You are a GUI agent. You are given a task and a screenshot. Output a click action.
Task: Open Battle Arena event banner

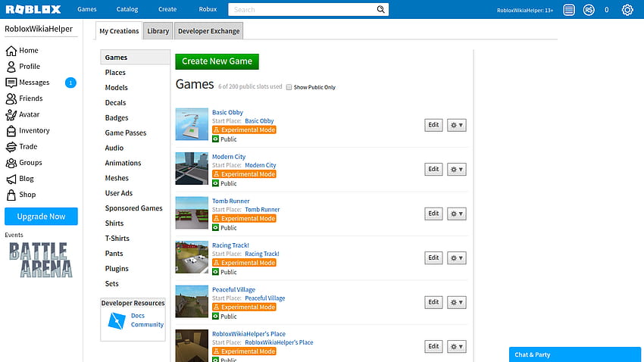(41, 261)
